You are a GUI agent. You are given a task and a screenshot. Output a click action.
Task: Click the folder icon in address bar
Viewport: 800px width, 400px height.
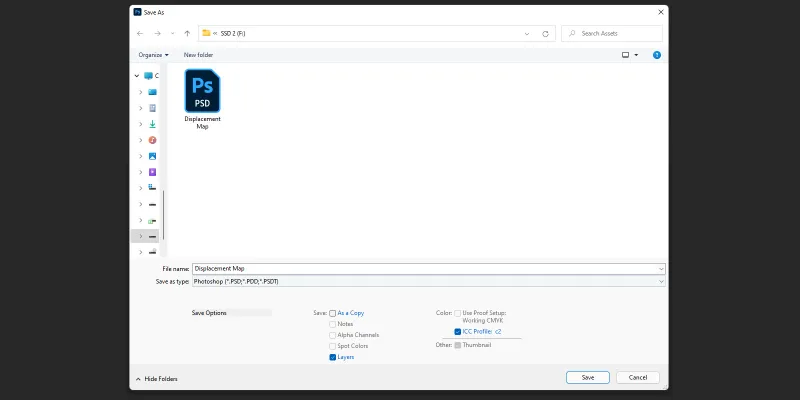[x=206, y=33]
